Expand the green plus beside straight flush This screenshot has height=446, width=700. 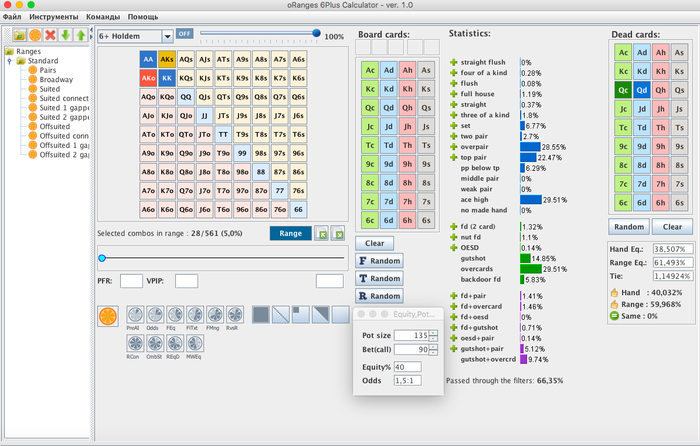point(454,62)
